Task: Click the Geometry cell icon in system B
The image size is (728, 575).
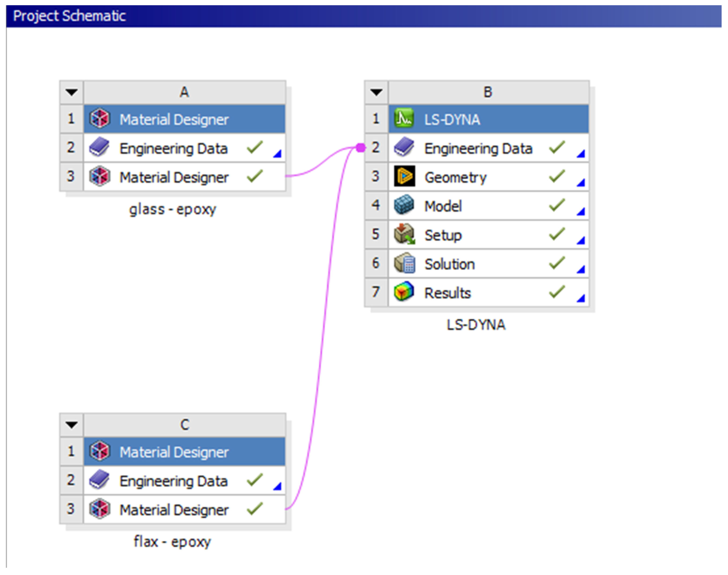Action: [404, 176]
